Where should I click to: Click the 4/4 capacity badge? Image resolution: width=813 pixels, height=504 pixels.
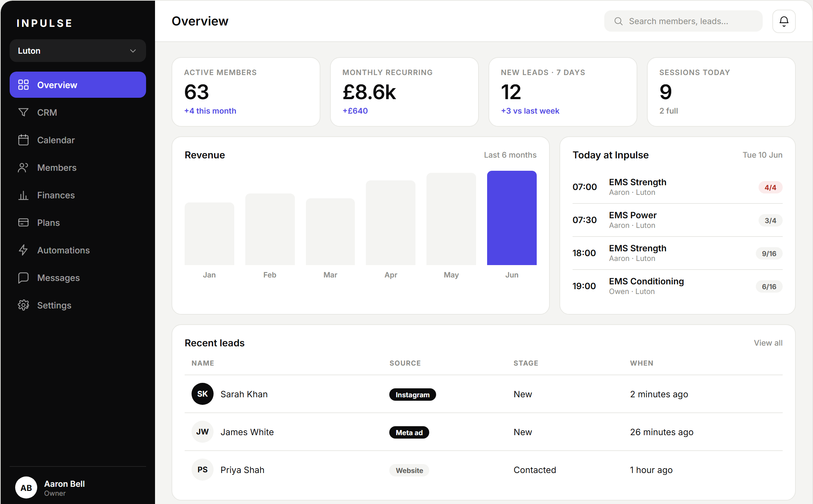point(770,187)
